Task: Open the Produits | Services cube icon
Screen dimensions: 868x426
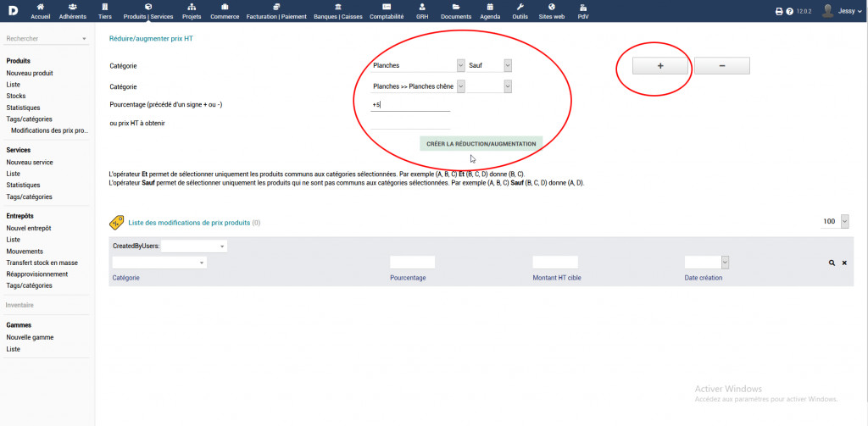Action: click(147, 7)
